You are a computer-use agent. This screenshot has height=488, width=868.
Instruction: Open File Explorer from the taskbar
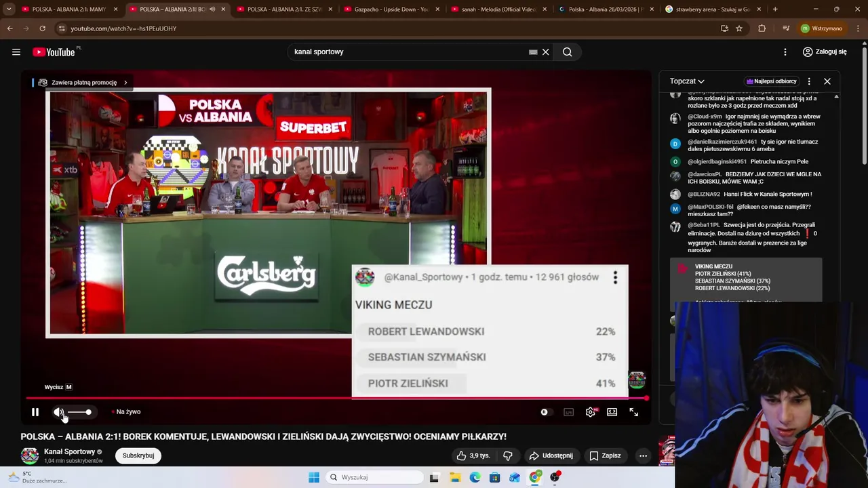(x=455, y=477)
